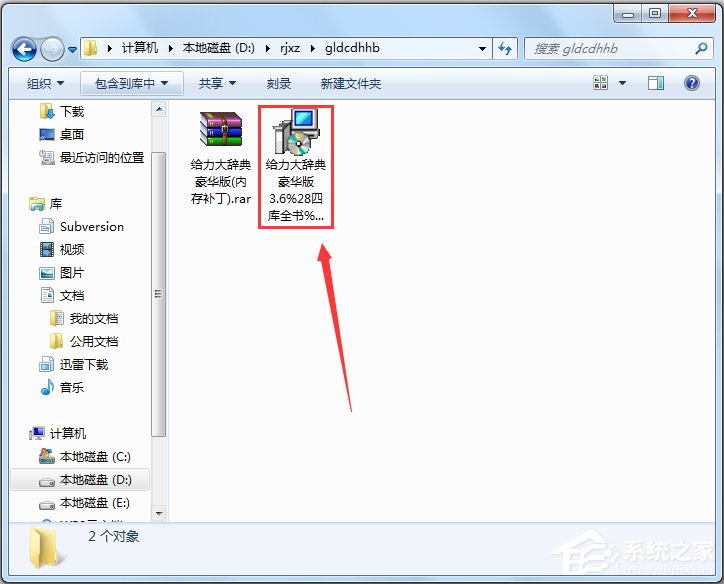Click the refresh button beside address bar
This screenshot has width=724, height=584.
505,48
